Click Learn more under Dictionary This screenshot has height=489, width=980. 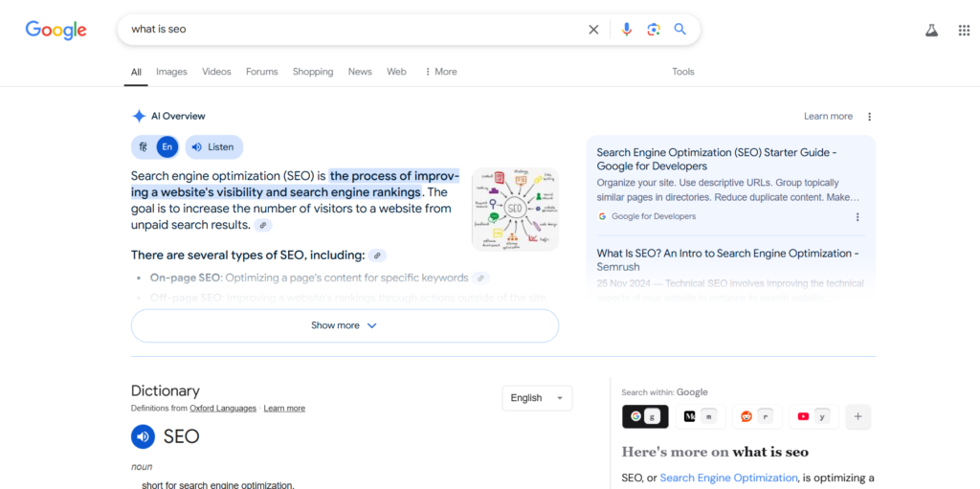tap(284, 409)
